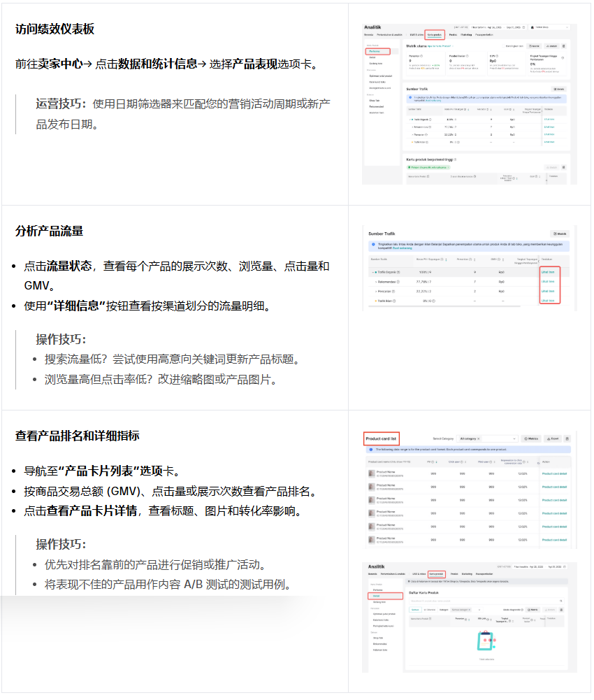Screen dimensions: 594x700
Task: Select Performa item in top sidebar
Action: [x=377, y=51]
